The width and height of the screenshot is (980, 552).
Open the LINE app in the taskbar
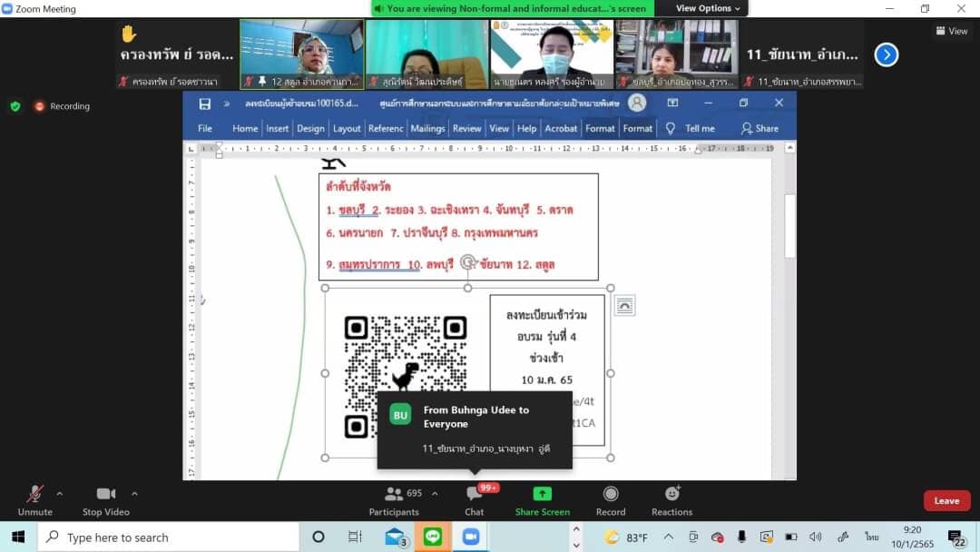coord(432,537)
